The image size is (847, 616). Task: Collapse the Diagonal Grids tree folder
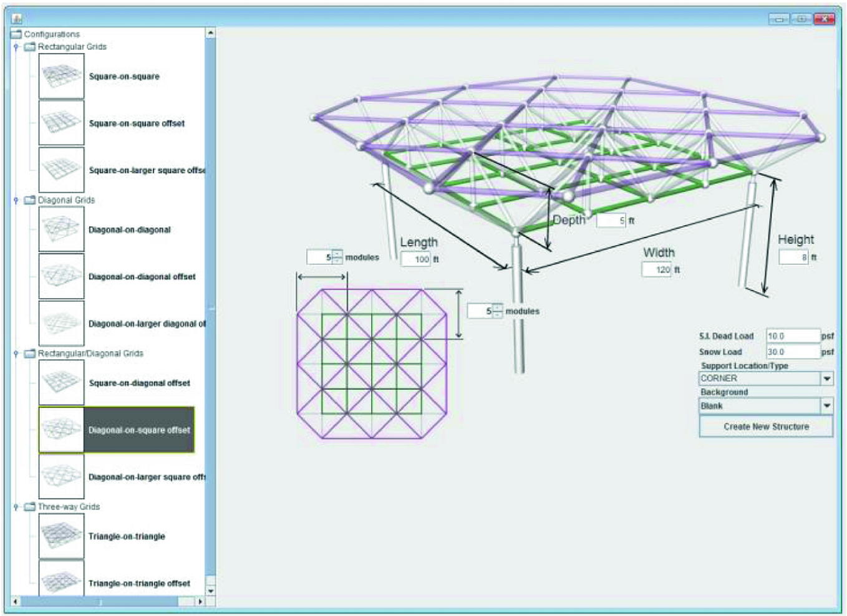click(16, 200)
